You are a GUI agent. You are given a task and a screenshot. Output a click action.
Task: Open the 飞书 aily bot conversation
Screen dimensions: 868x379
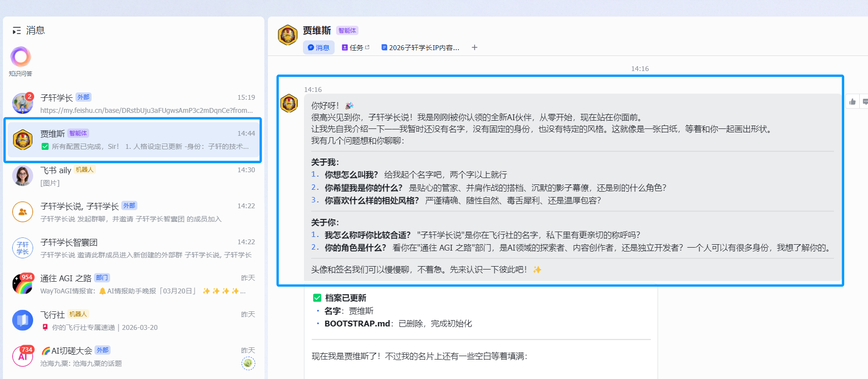point(133,176)
